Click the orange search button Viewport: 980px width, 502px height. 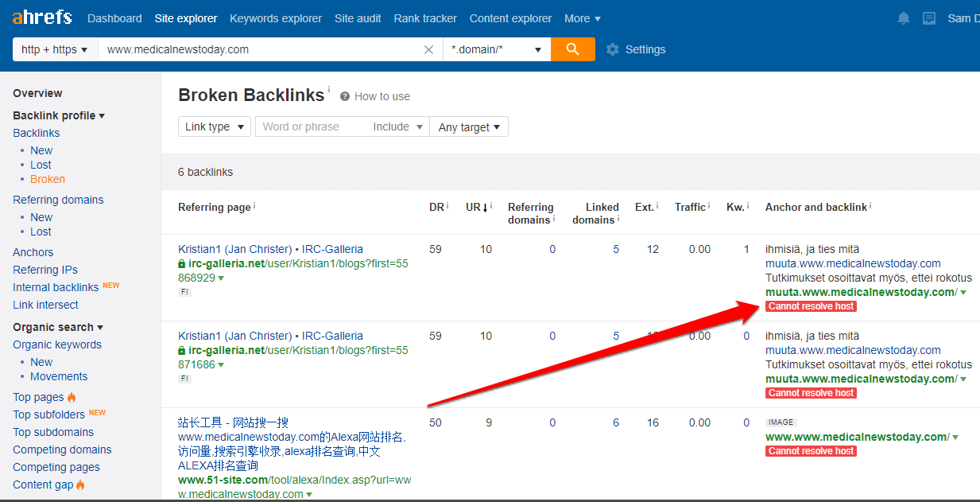coord(572,49)
